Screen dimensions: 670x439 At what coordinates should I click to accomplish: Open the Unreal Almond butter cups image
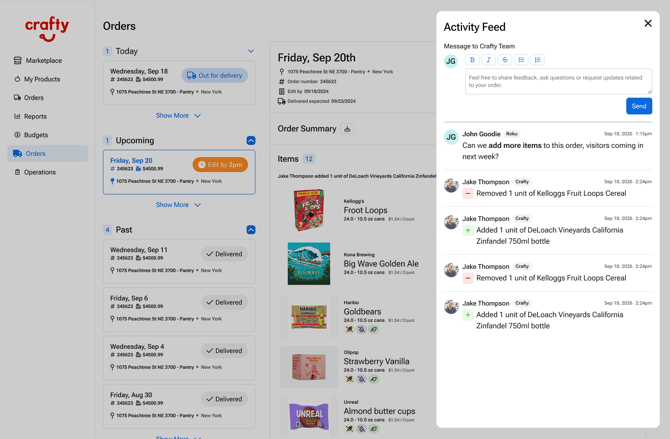pos(309,416)
